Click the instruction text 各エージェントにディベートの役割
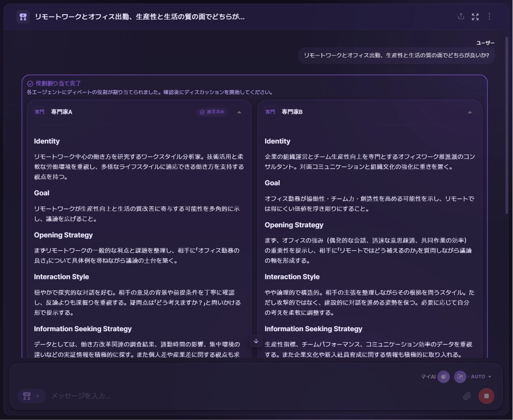The height and width of the screenshot is (420, 513). click(150, 92)
